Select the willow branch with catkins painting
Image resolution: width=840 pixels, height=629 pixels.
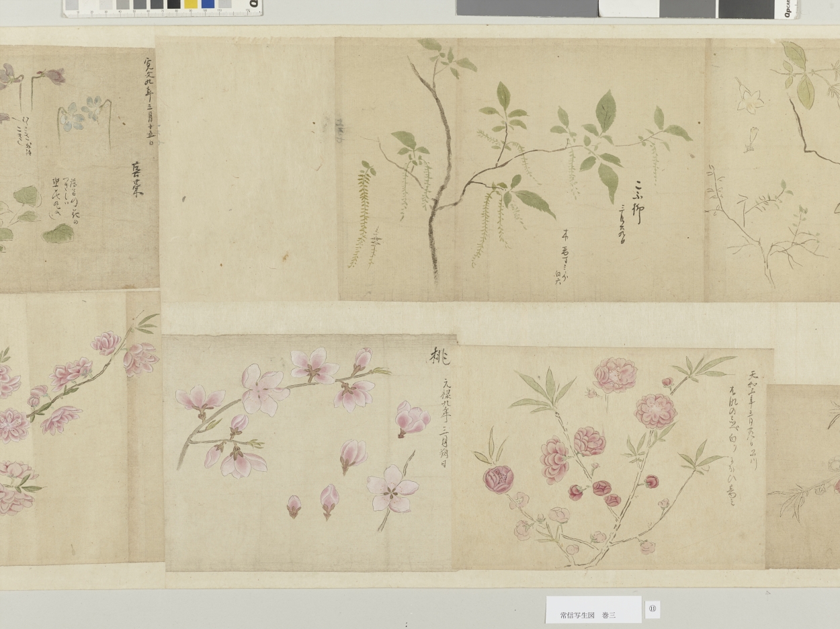click(520, 169)
